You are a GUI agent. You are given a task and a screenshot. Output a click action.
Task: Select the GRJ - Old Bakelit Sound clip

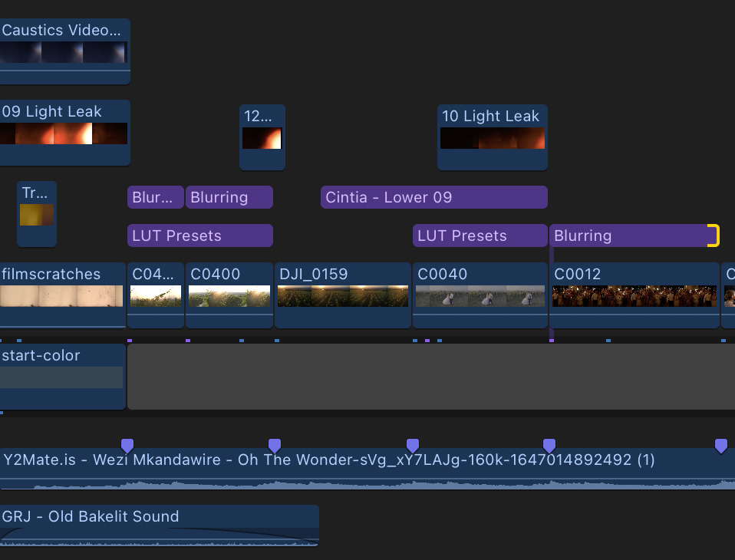[160, 525]
